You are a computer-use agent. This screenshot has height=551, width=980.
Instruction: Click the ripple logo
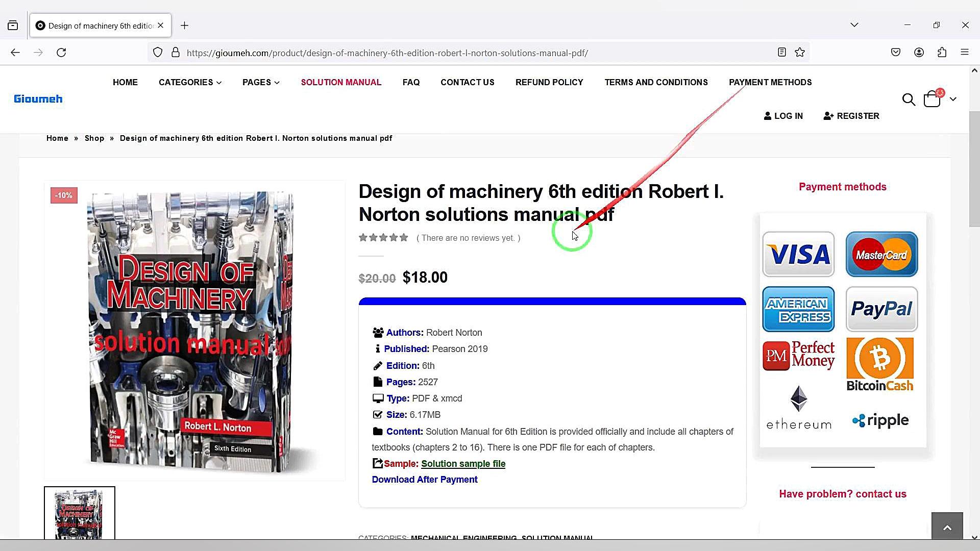coord(880,420)
